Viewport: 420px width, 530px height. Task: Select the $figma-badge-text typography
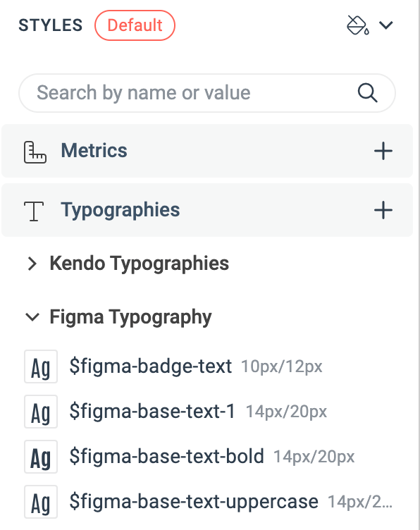coord(151,366)
